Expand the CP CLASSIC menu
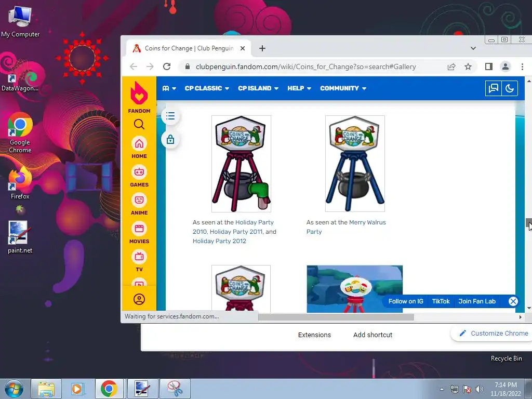Image resolution: width=532 pixels, height=399 pixels. (207, 88)
